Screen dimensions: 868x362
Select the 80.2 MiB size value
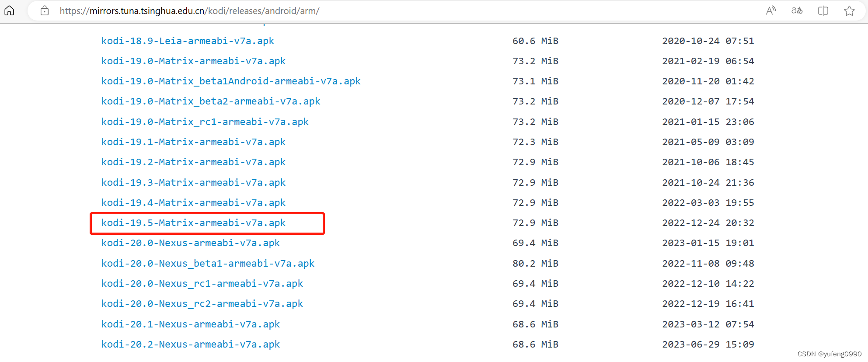click(x=535, y=263)
